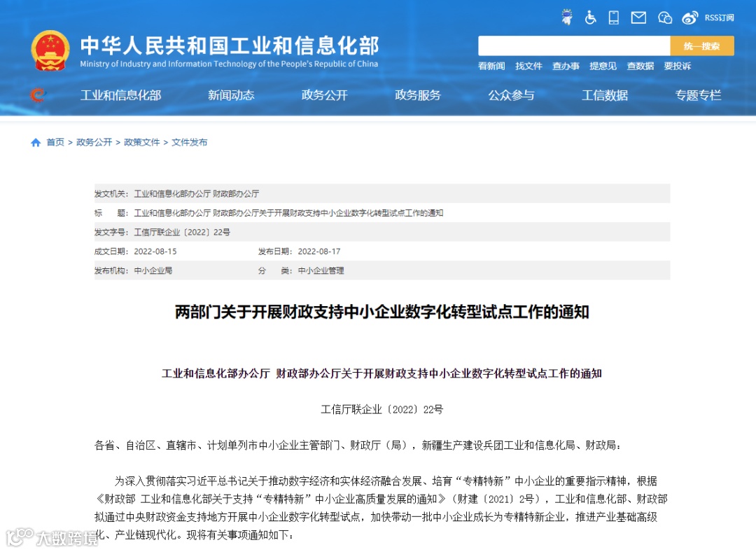Click the headline 两部门关于开展财政支持中小企业数字化转型试点工作的通知
Image resolution: width=756 pixels, height=552 pixels.
click(x=382, y=312)
